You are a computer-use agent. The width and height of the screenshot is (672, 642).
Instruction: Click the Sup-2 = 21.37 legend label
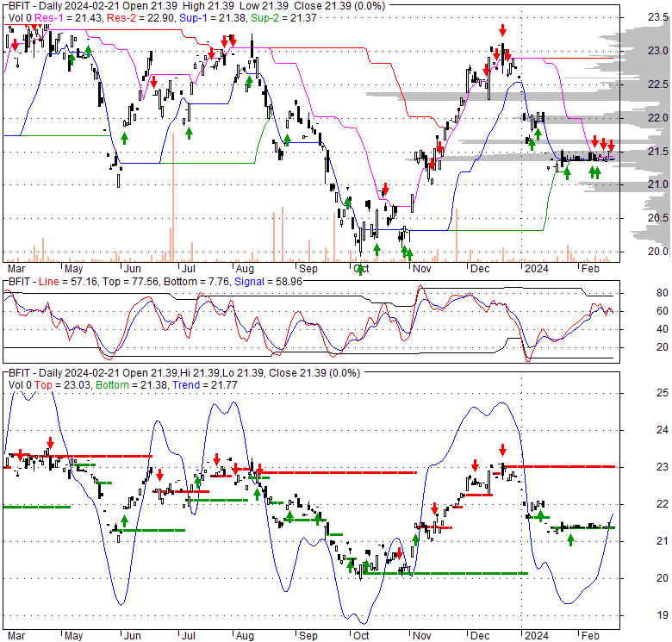pyautogui.click(x=283, y=18)
